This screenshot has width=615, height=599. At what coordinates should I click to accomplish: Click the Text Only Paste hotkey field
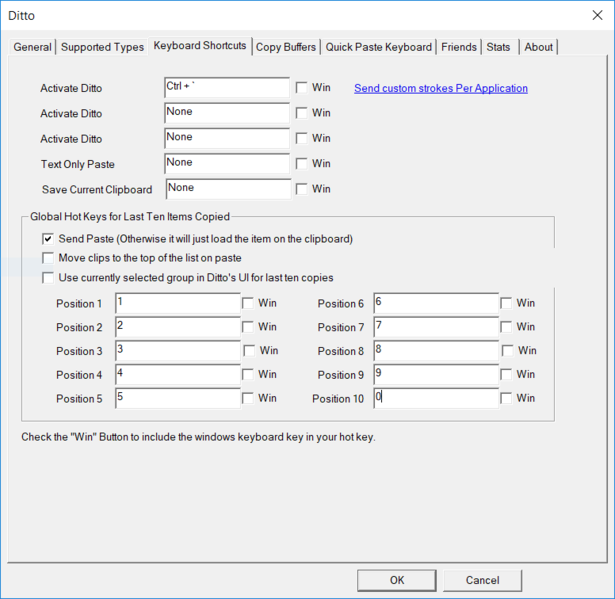(x=227, y=164)
